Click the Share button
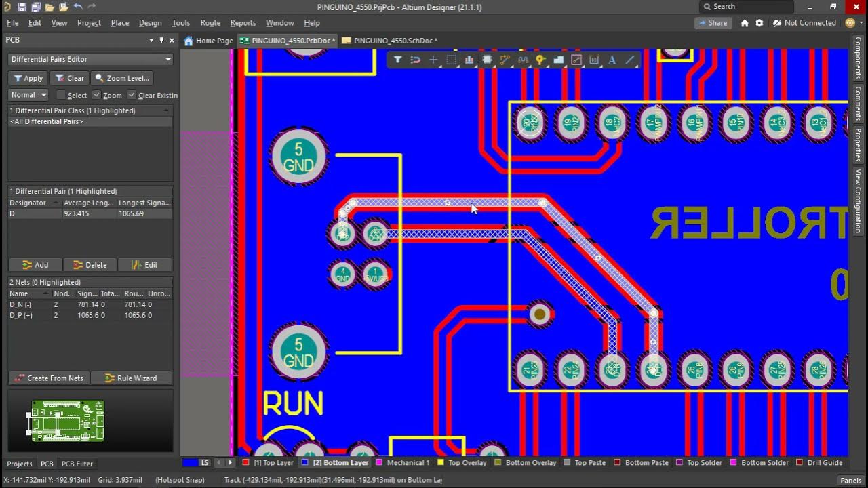The height and width of the screenshot is (488, 868). [x=712, y=23]
